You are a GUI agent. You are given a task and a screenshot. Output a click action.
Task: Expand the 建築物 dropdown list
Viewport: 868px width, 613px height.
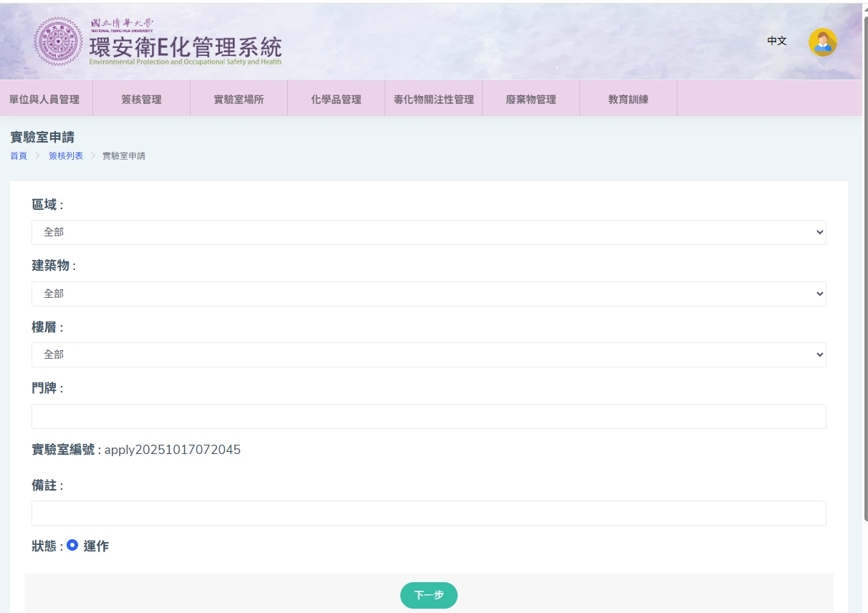click(428, 294)
